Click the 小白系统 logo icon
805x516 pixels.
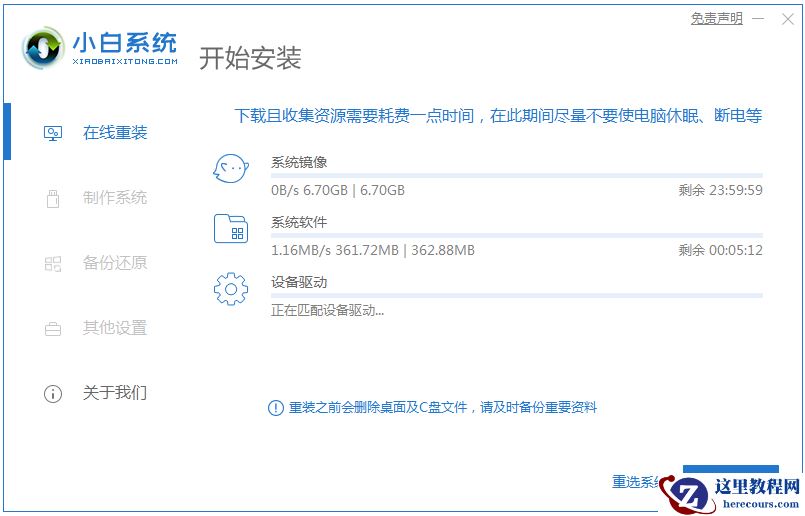pyautogui.click(x=43, y=48)
